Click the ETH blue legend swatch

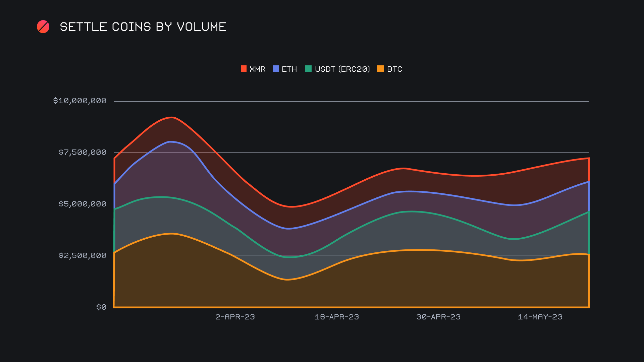(276, 69)
